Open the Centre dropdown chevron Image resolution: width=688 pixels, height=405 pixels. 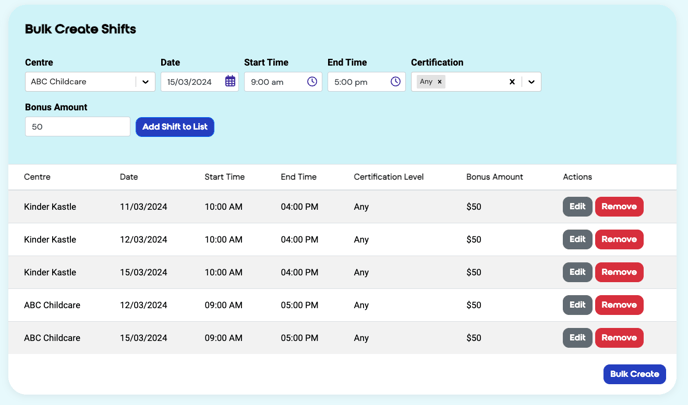coord(145,82)
